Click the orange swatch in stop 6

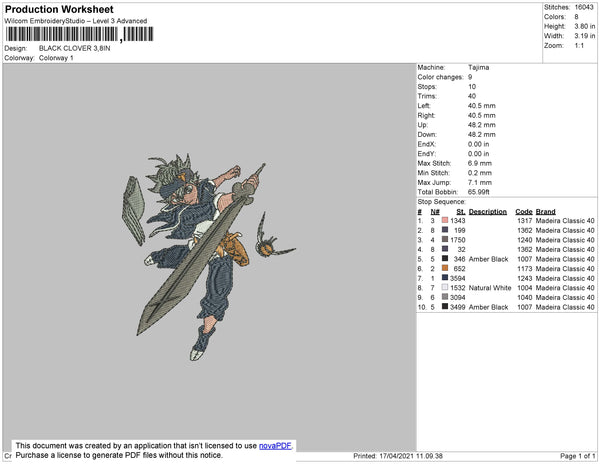click(445, 268)
